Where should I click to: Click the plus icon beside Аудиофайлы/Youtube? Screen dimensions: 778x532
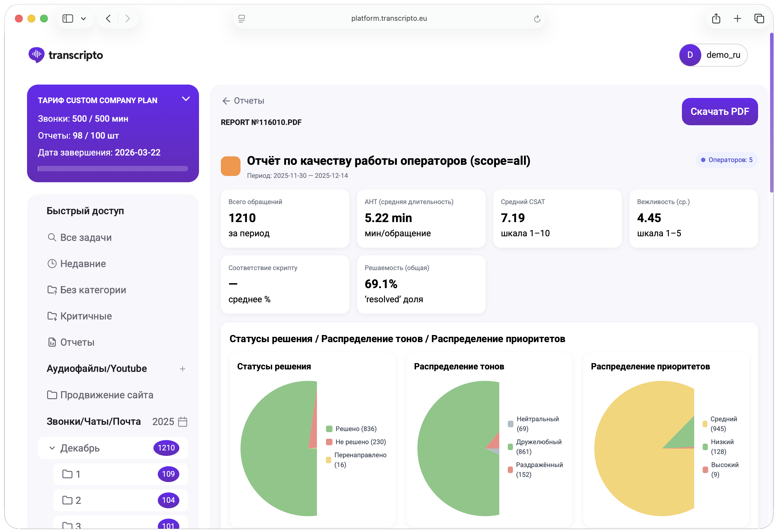[x=182, y=369]
